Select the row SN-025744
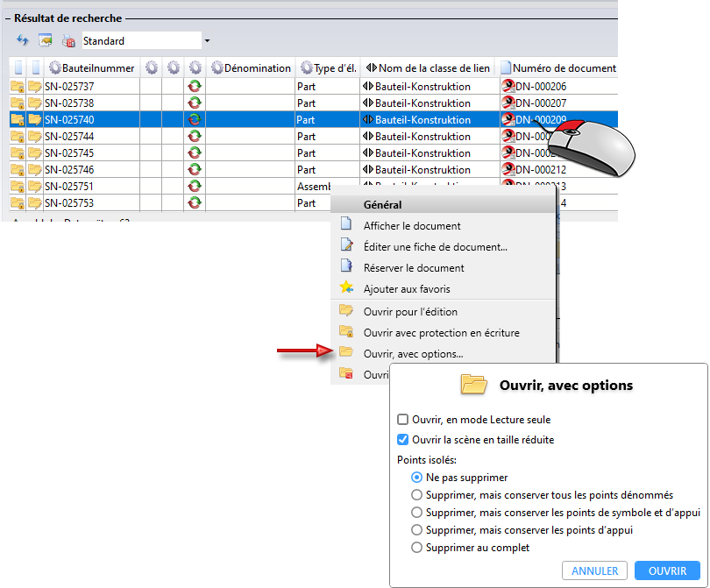710x588 pixels. 313,136
